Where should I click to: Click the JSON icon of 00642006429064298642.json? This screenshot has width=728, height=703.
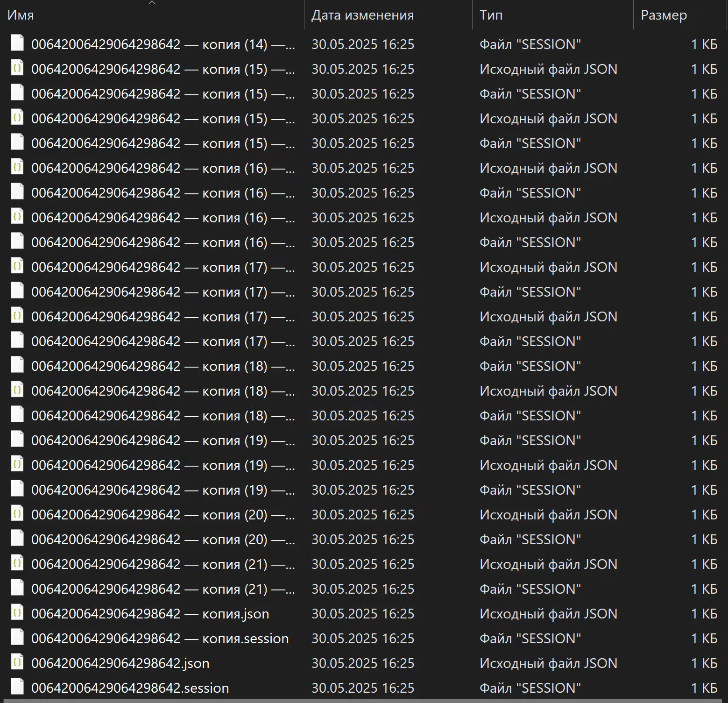click(17, 662)
